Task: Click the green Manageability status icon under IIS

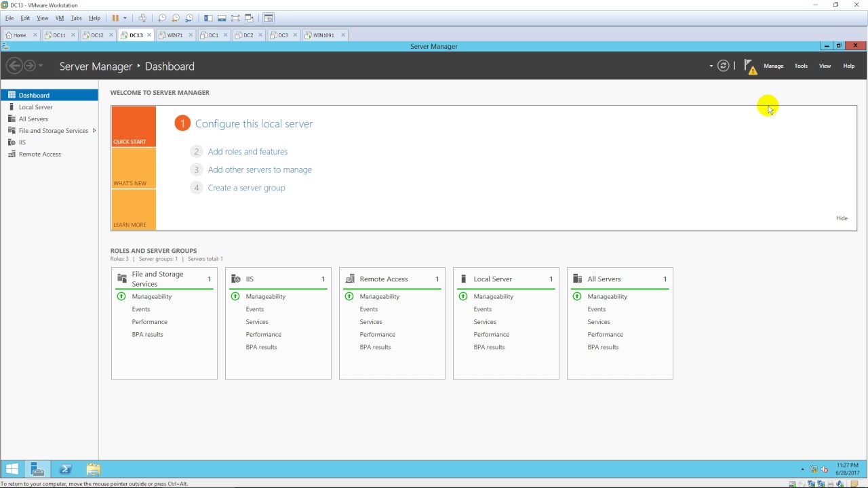Action: coord(235,296)
